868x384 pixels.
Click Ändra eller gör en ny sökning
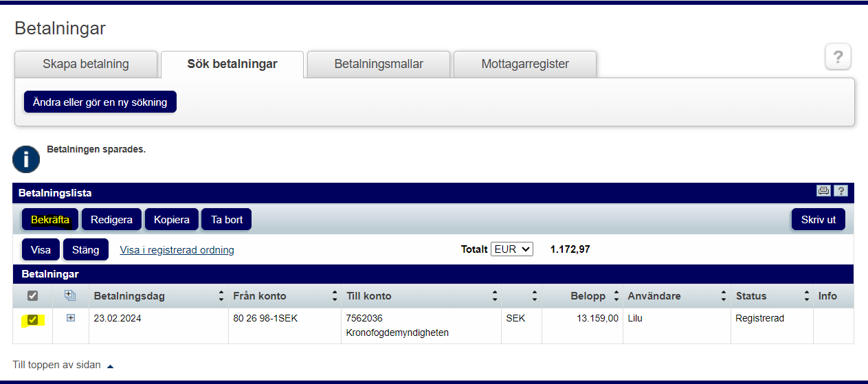pos(100,102)
